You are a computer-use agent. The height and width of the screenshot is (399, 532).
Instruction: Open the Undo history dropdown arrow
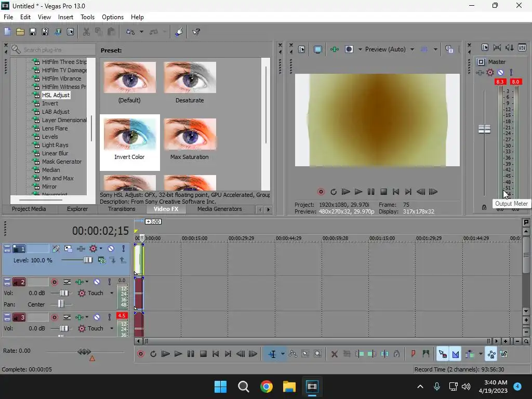point(141,32)
